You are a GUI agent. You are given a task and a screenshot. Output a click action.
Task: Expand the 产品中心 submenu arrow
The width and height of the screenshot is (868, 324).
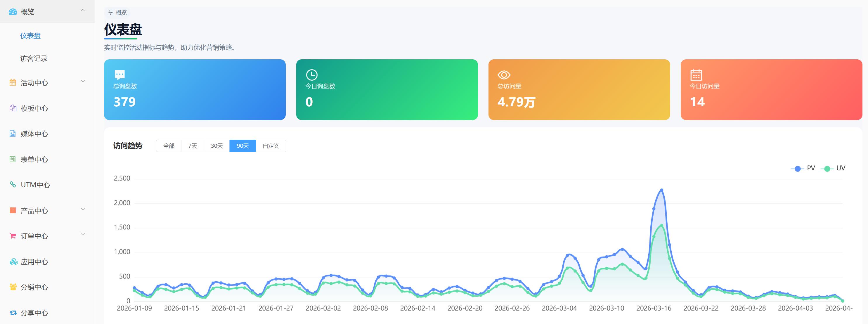(x=83, y=209)
